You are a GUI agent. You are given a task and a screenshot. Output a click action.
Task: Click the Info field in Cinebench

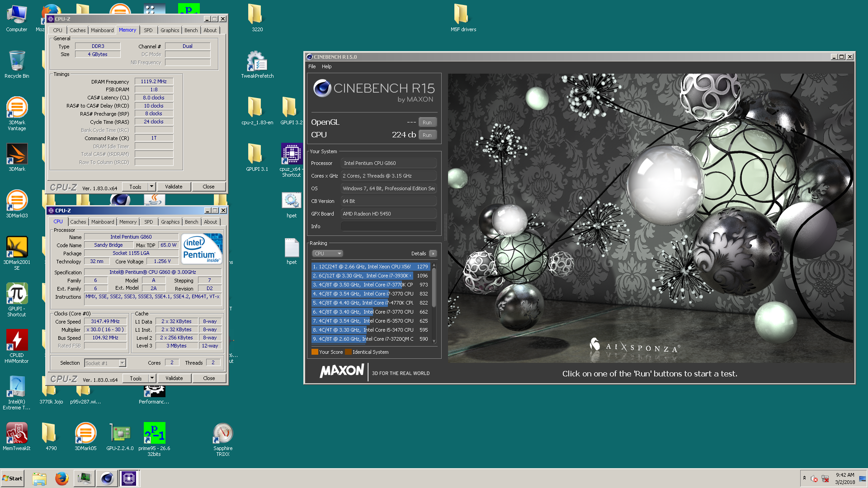pos(388,226)
